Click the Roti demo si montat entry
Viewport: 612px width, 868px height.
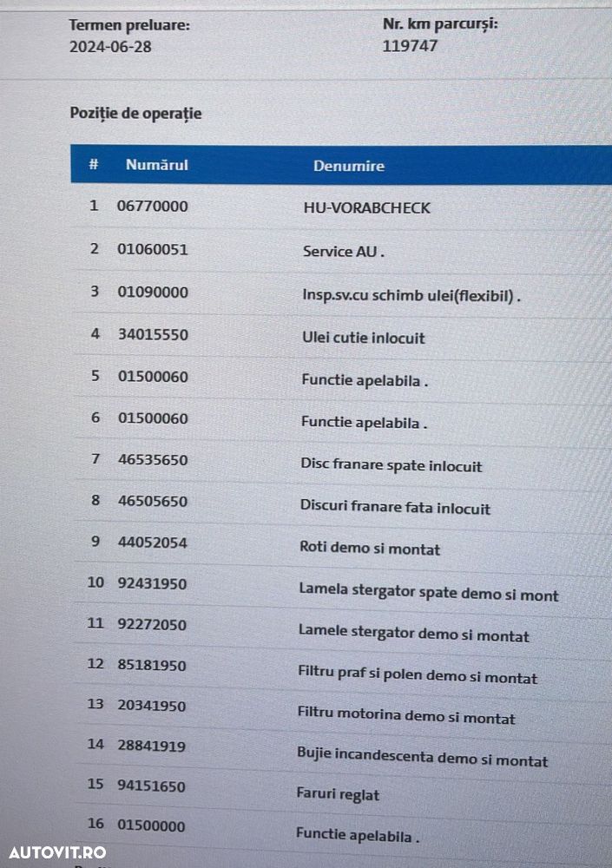point(369,549)
